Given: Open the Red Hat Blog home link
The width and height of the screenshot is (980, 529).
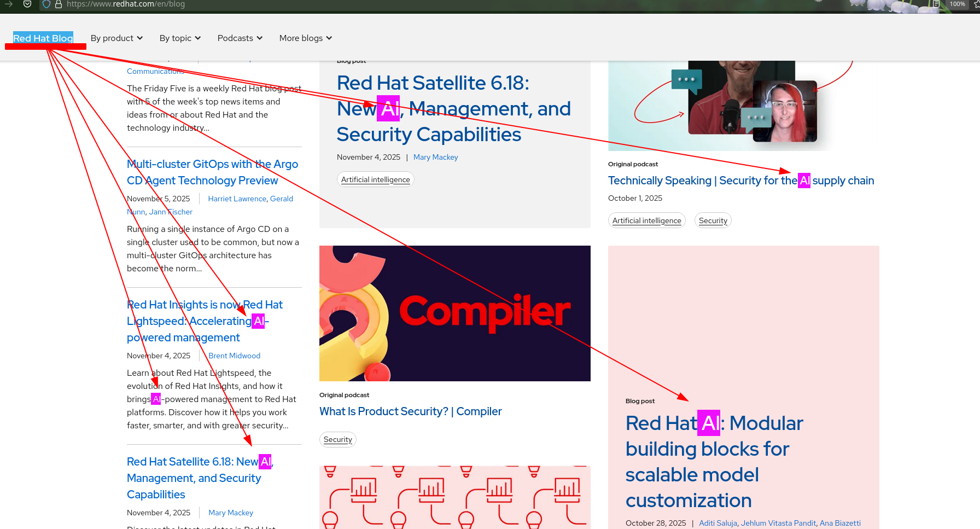Looking at the screenshot, I should (43, 38).
